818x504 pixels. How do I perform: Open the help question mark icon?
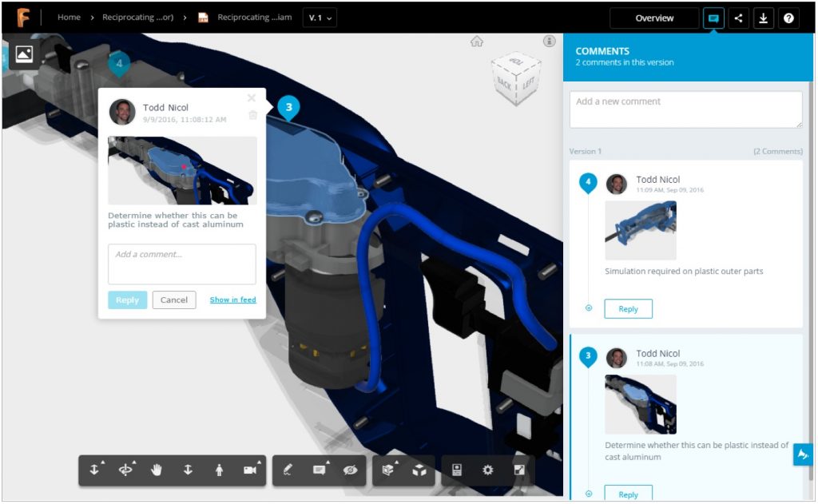coord(788,18)
